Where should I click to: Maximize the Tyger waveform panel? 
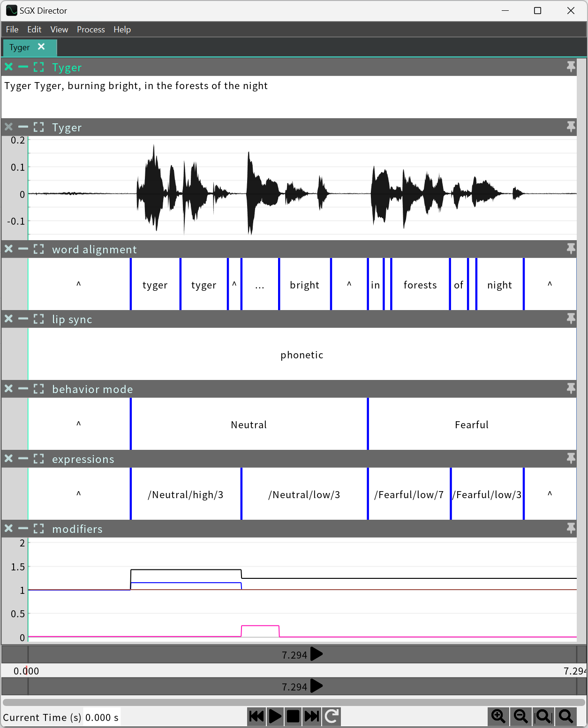(x=39, y=127)
